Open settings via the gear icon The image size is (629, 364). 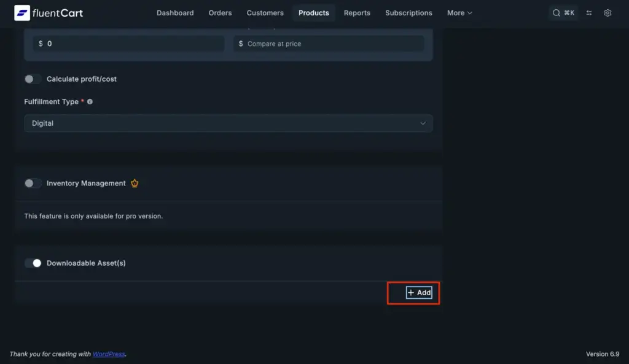pyautogui.click(x=608, y=13)
